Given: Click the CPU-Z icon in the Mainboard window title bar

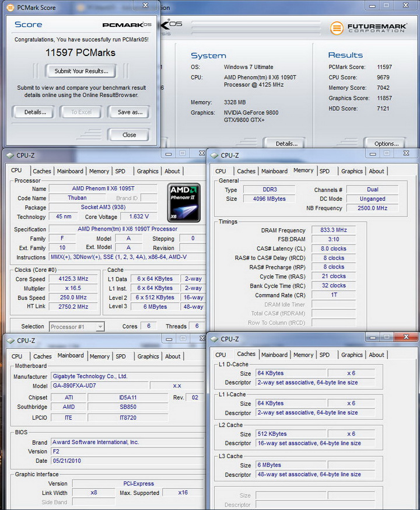Looking at the screenshot, I should pos(10,341).
